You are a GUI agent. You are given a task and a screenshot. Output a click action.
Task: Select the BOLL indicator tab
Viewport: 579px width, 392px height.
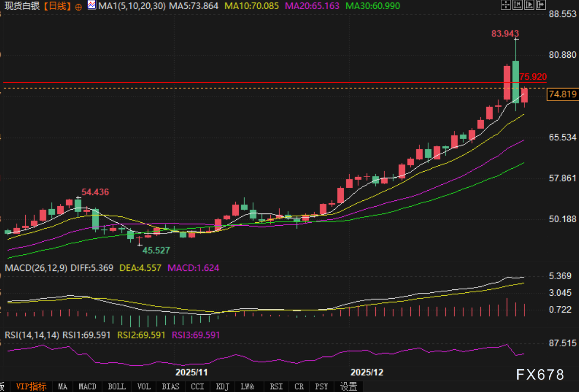point(116,387)
